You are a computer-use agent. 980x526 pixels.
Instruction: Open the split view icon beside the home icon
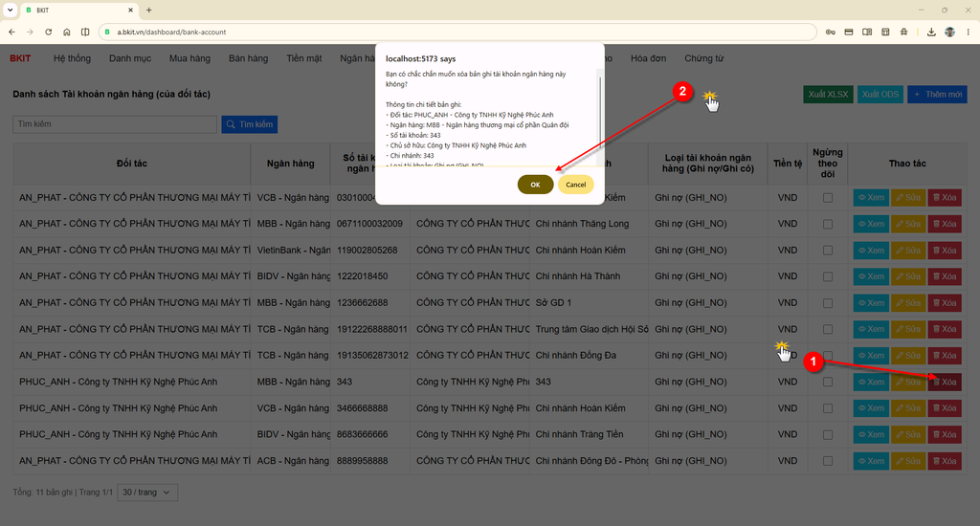85,32
